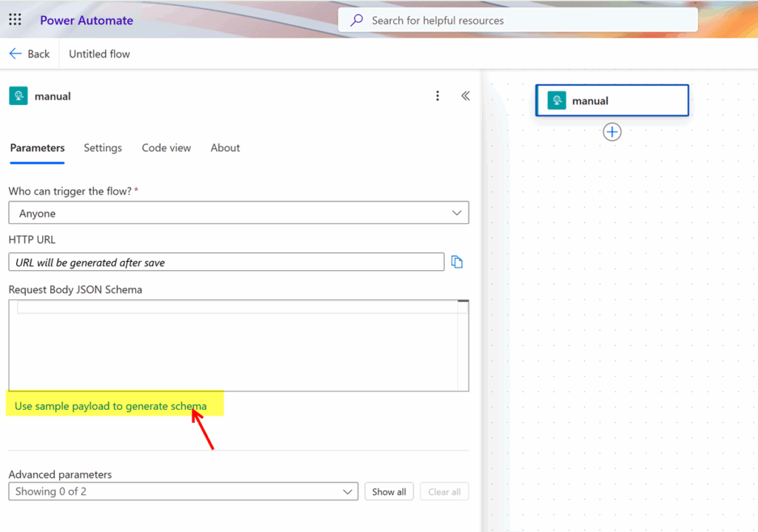The width and height of the screenshot is (758, 532).
Task: Switch to the About tab
Action: 225,148
